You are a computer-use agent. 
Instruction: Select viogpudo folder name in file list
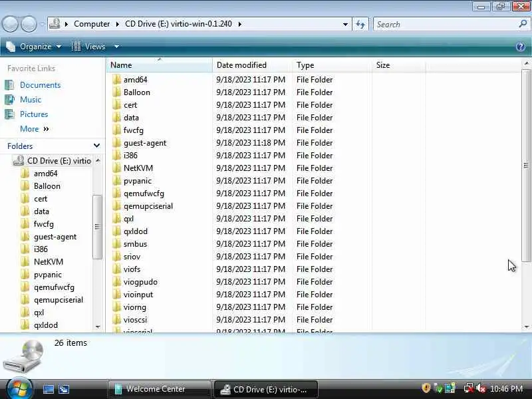(140, 282)
